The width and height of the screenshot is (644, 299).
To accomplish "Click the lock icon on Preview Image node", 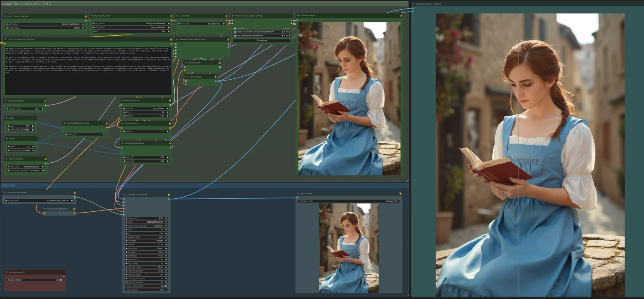I will [401, 16].
